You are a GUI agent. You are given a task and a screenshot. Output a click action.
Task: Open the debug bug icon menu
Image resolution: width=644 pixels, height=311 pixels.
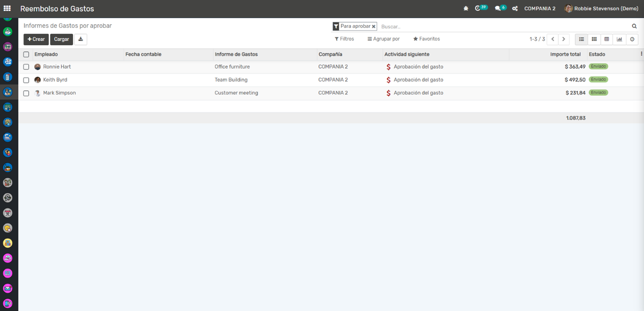pyautogui.click(x=466, y=8)
